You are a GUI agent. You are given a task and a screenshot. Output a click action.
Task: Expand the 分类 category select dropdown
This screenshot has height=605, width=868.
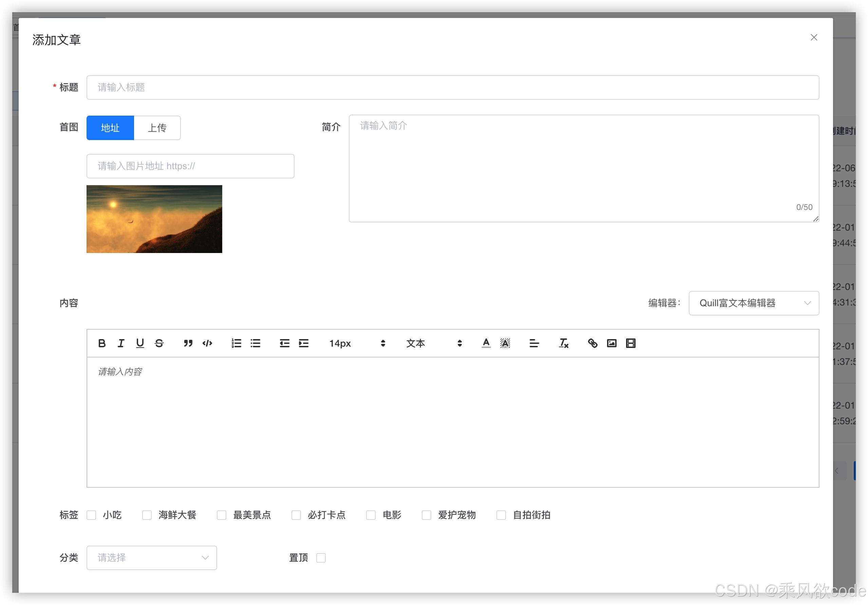point(152,558)
